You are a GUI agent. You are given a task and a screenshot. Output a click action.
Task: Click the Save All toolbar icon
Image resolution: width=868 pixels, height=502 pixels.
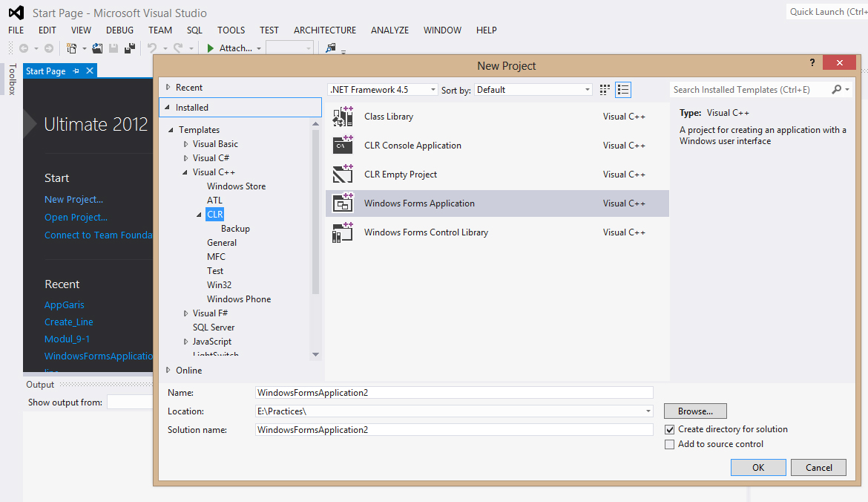[x=130, y=48]
